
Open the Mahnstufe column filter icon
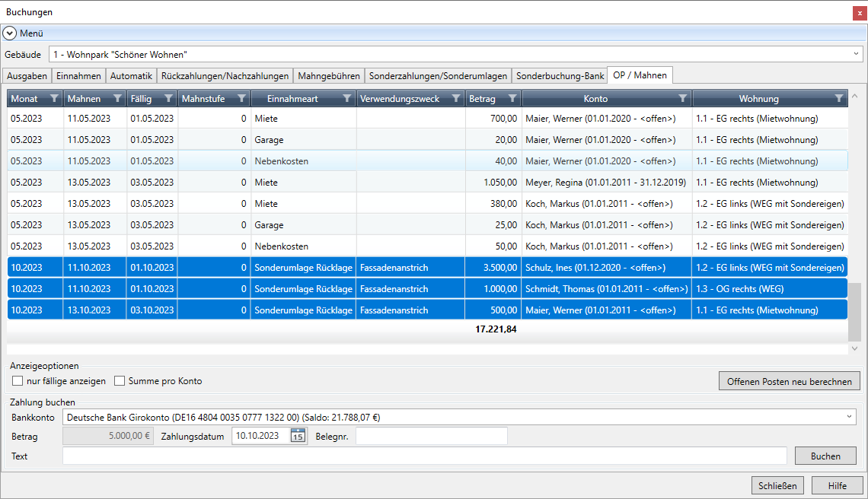pyautogui.click(x=241, y=98)
